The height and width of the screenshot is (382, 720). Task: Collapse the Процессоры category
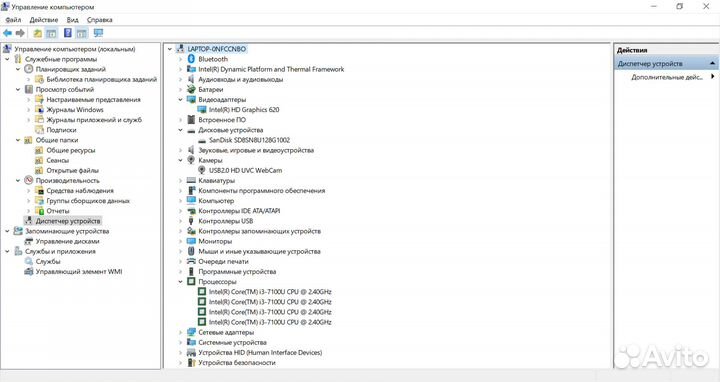click(180, 281)
